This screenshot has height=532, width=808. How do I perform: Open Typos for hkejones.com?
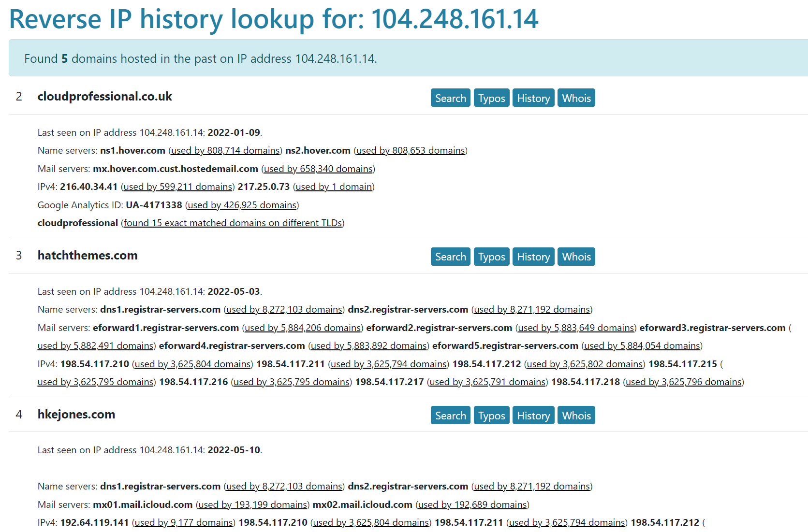coord(491,416)
